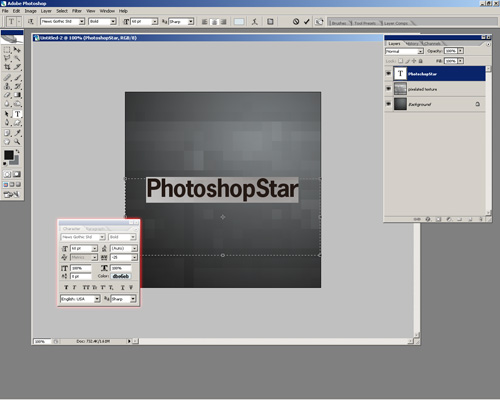Open anti-aliasing dropdown in options bar

(191, 22)
